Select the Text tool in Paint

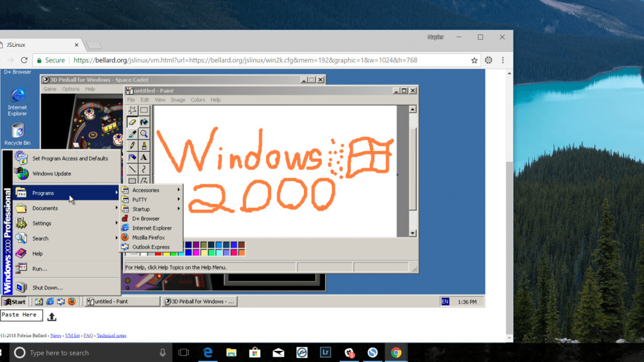point(144,157)
